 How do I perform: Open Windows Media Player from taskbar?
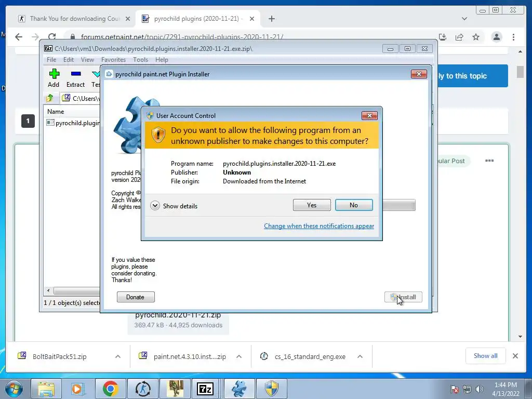[x=78, y=389]
